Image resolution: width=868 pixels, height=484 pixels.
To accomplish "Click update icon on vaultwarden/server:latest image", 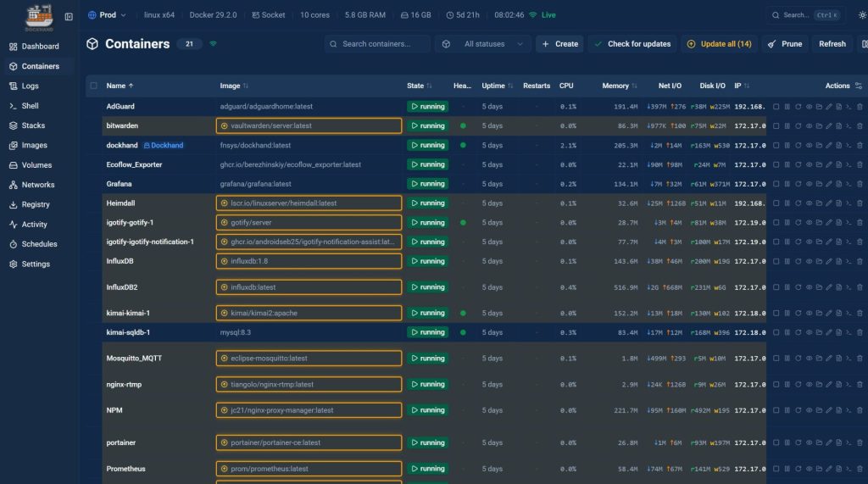I will pyautogui.click(x=224, y=125).
